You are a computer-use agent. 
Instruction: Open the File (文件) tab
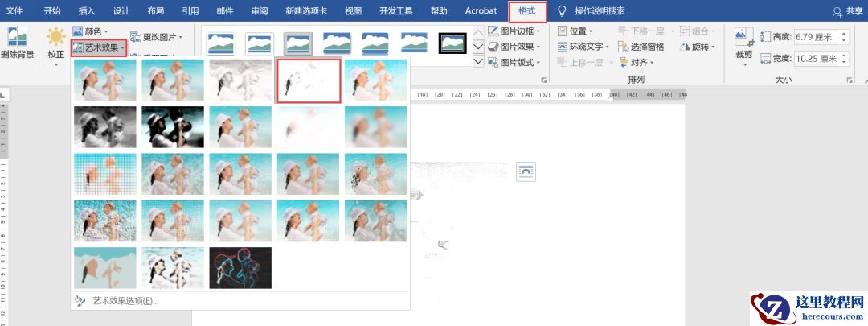pos(14,11)
